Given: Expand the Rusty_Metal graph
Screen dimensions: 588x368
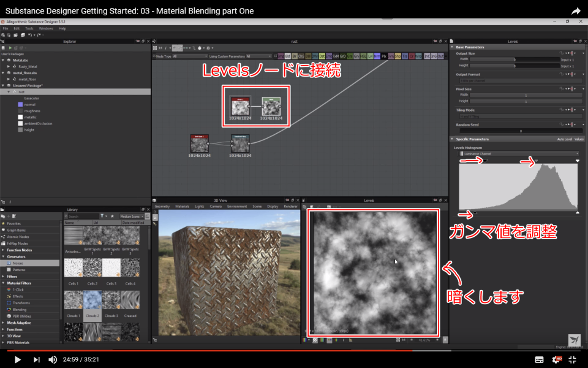Looking at the screenshot, I should click(x=9, y=66).
